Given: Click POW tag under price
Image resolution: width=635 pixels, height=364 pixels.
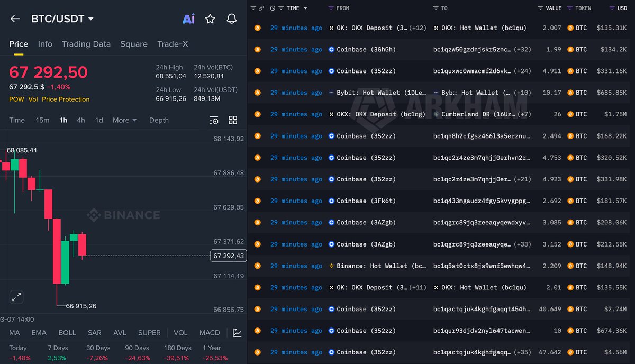Looking at the screenshot, I should point(16,99).
